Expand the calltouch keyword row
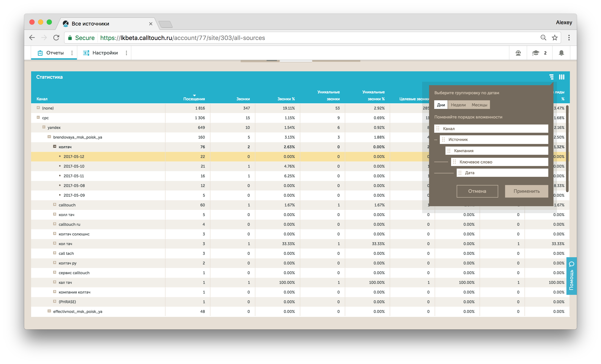The width and height of the screenshot is (601, 364). coord(55,205)
